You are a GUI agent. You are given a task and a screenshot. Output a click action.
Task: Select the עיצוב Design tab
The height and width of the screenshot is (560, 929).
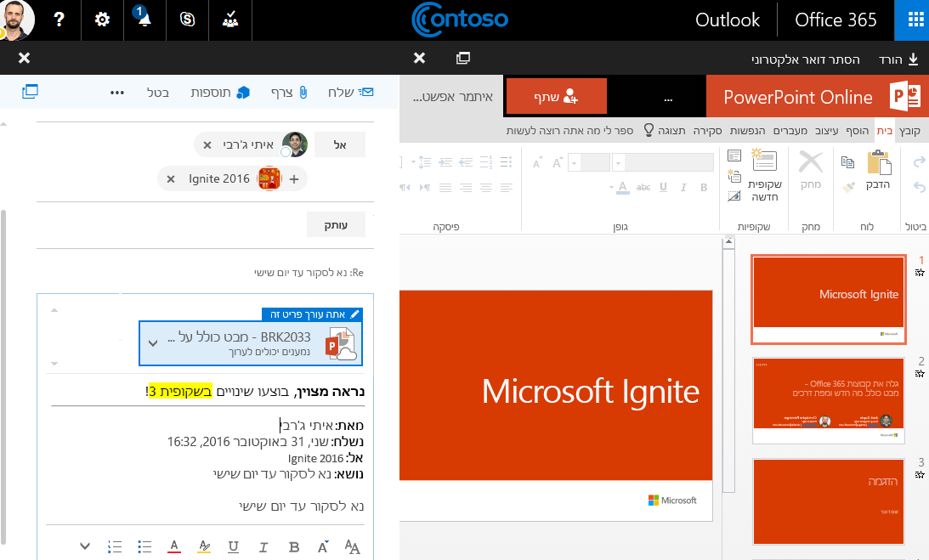coord(826,130)
